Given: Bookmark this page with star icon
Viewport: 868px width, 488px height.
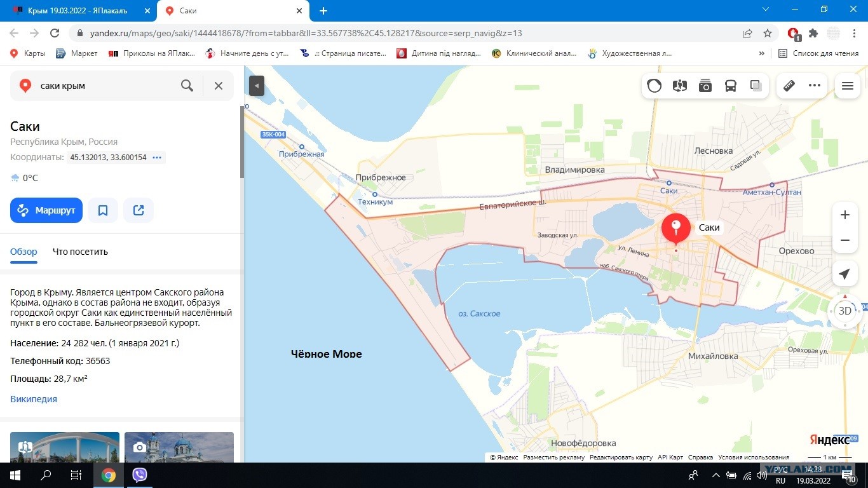Looking at the screenshot, I should click(768, 33).
